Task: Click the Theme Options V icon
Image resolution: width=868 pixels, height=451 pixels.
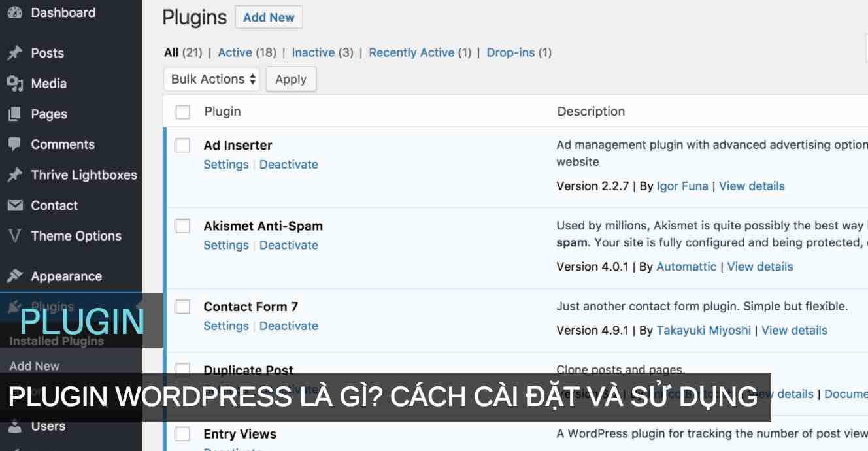Action: point(14,236)
